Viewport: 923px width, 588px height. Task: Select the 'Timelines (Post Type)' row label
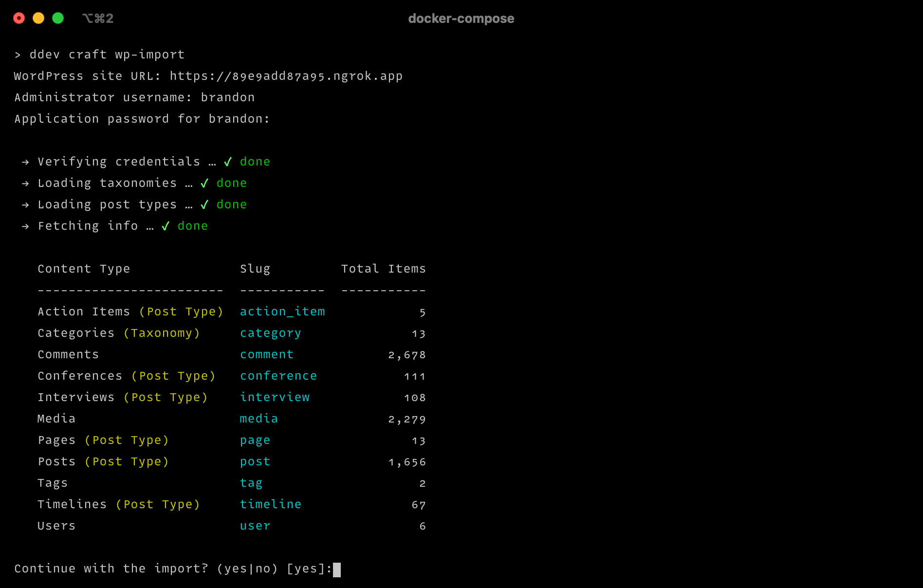pyautogui.click(x=119, y=504)
